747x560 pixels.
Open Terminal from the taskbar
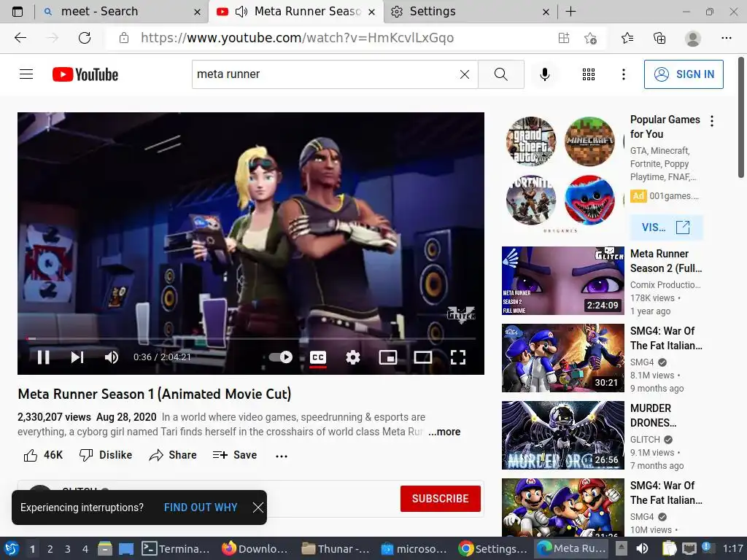click(x=175, y=549)
